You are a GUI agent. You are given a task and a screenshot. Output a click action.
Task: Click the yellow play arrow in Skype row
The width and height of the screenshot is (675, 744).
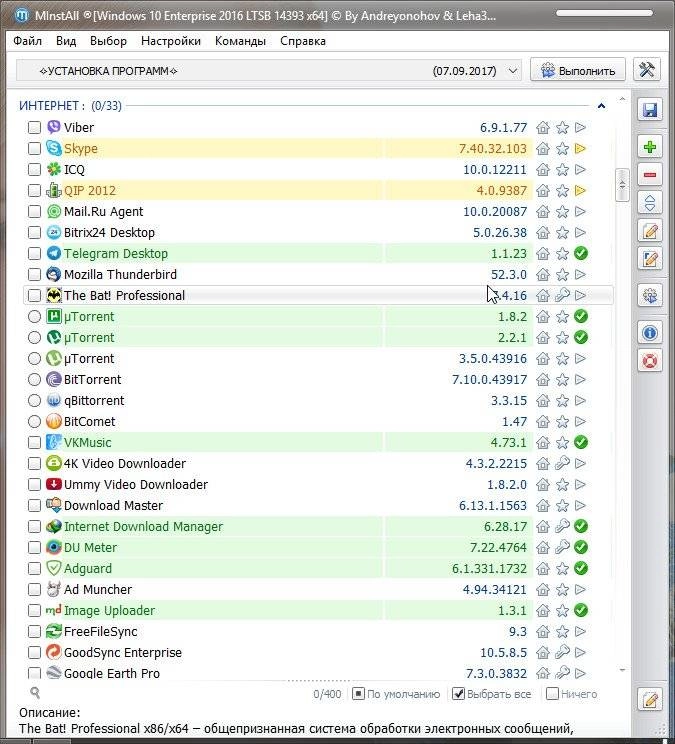[580, 149]
